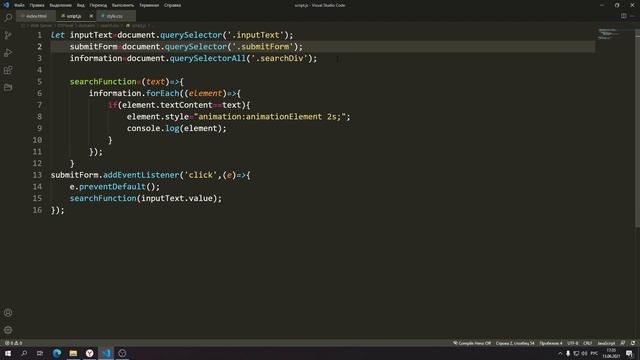
Task: Click line number 5 in gutter
Action: pyautogui.click(x=39, y=82)
